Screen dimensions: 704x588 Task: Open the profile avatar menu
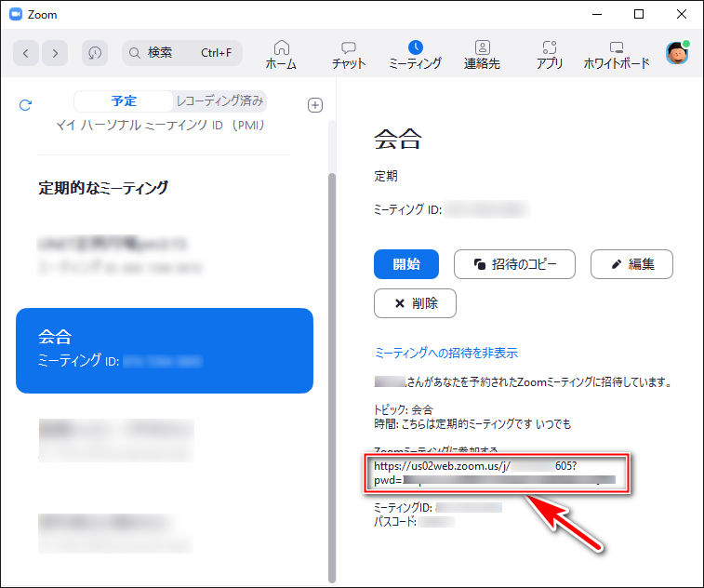(678, 53)
